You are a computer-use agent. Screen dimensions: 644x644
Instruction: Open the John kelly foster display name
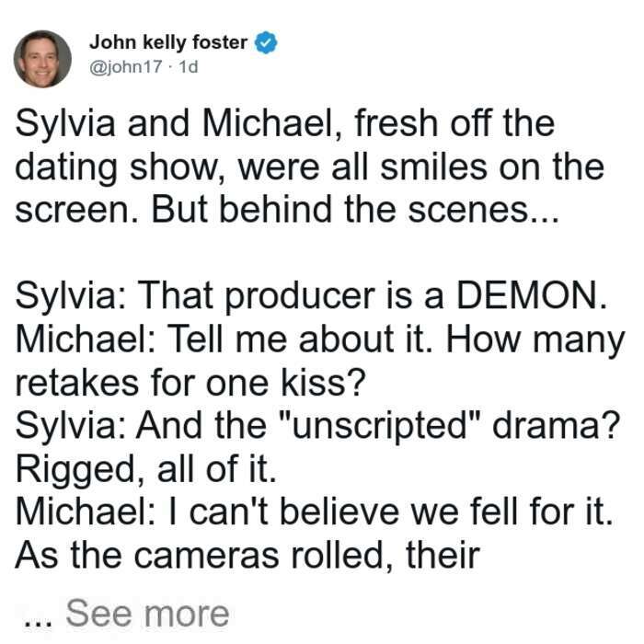point(168,42)
